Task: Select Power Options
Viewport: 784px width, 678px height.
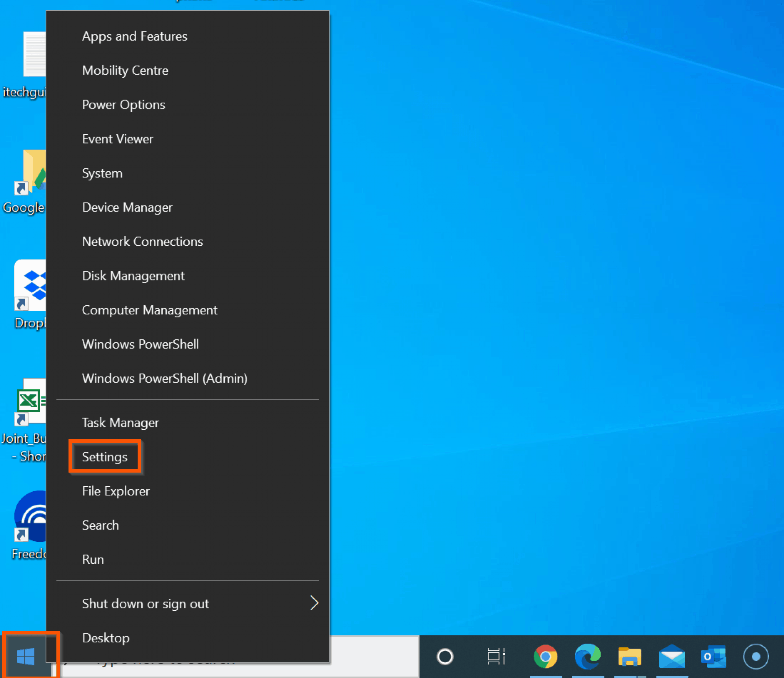Action: click(188, 104)
